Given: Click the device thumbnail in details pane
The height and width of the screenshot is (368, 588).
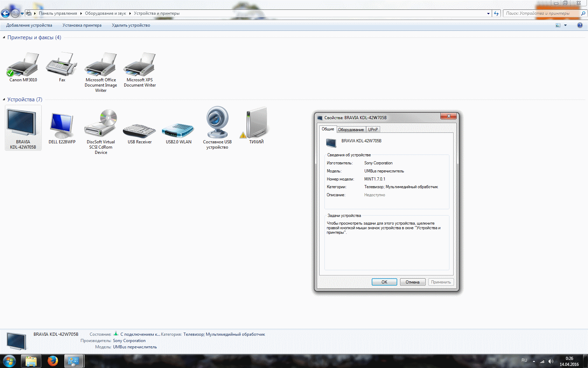Looking at the screenshot, I should click(16, 341).
